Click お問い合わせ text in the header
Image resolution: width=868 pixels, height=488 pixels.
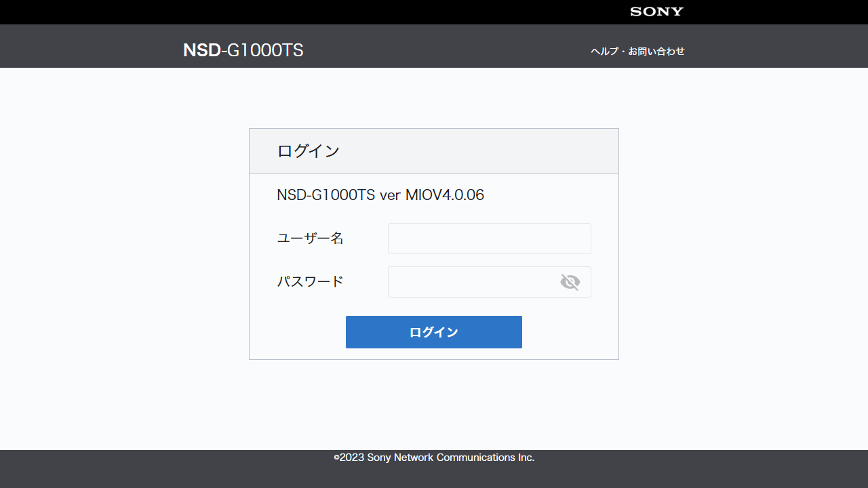pyautogui.click(x=656, y=52)
